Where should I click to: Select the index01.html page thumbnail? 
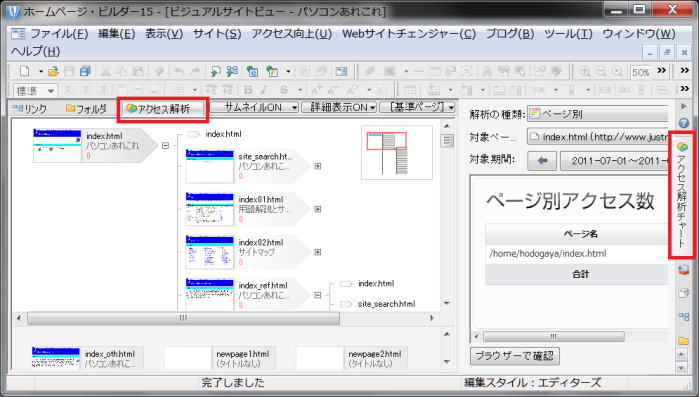click(210, 209)
